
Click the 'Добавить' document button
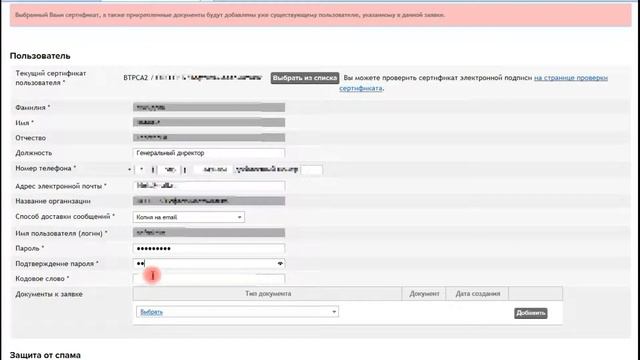coord(531,313)
